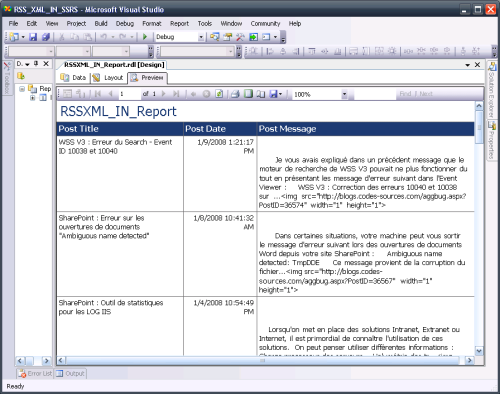The width and height of the screenshot is (500, 394).
Task: Switch to the Layout tab
Action: pyautogui.click(x=108, y=78)
